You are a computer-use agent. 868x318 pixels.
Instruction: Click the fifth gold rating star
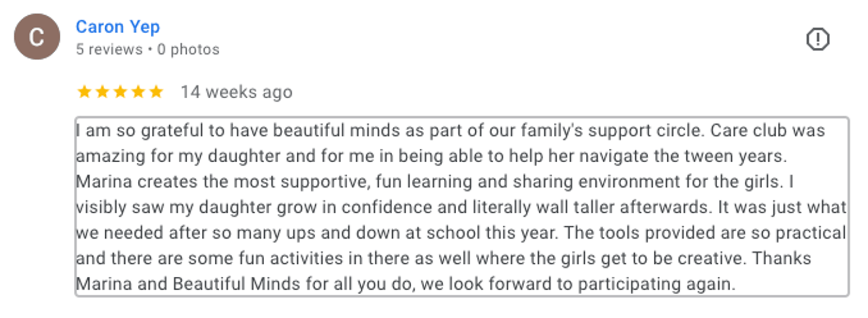tap(156, 92)
